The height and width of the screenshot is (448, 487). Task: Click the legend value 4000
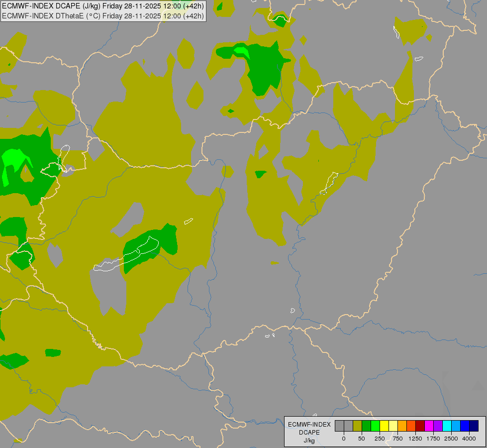click(469, 439)
